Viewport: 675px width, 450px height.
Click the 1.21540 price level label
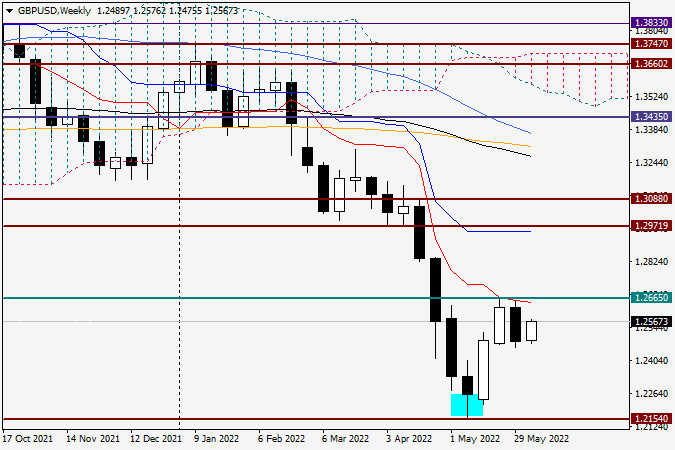651,419
